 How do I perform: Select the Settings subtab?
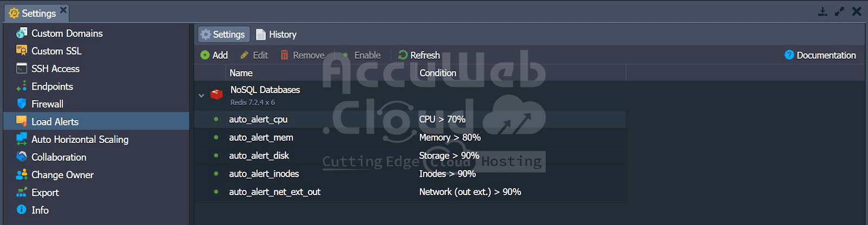click(223, 34)
